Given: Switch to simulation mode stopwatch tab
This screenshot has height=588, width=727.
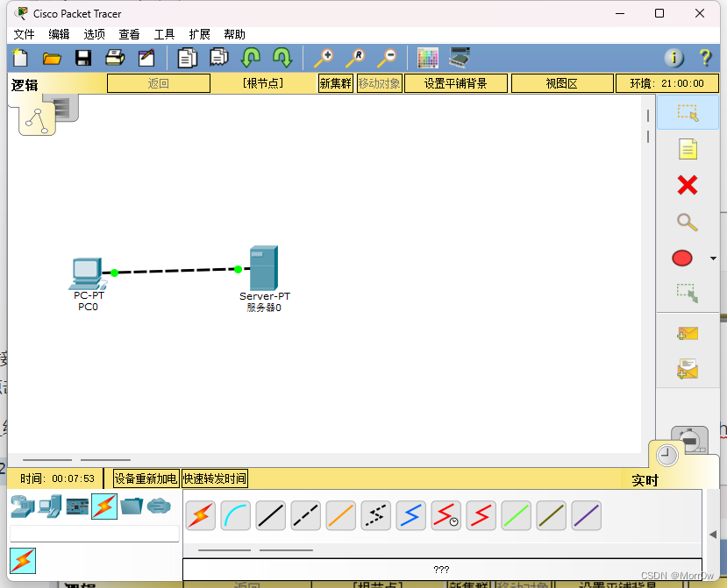Looking at the screenshot, I should (691, 438).
